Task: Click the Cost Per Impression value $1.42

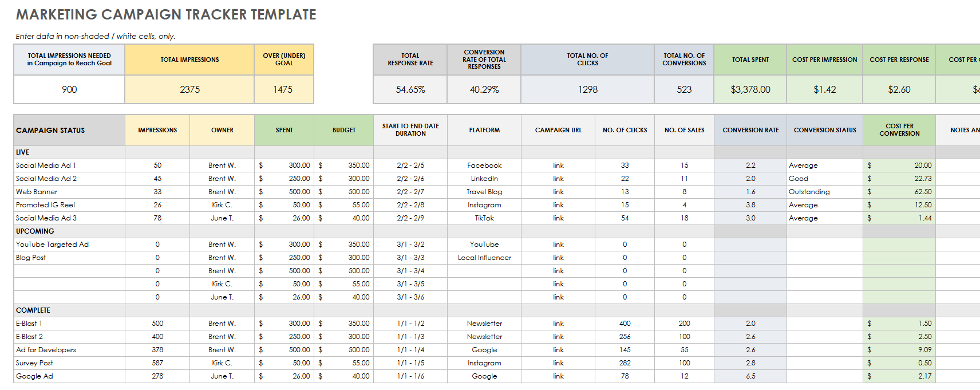Action: (x=824, y=90)
